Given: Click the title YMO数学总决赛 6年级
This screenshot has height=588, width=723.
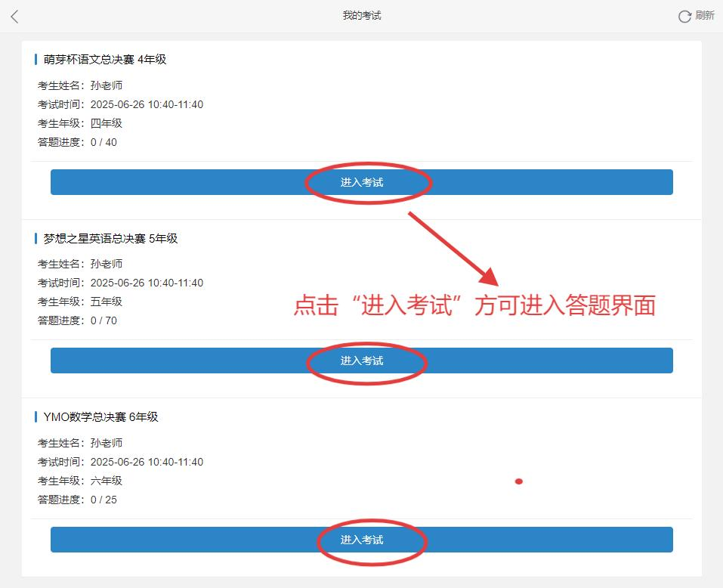Looking at the screenshot, I should tap(100, 417).
